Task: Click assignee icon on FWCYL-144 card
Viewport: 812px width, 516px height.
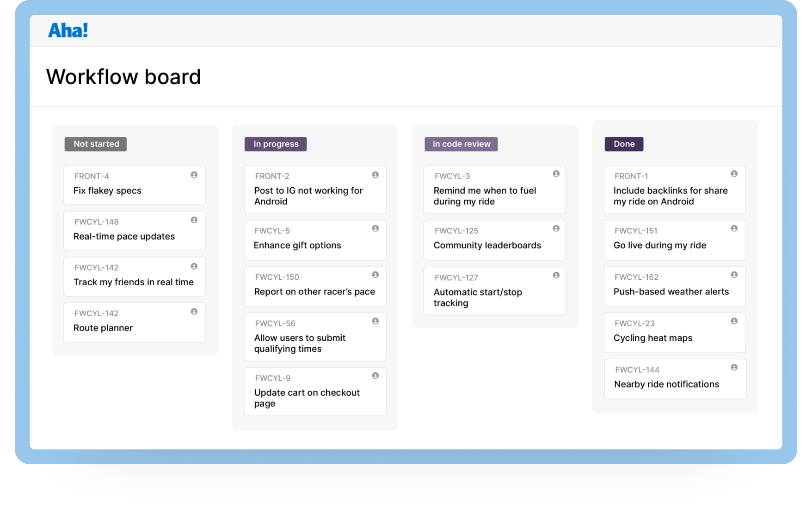Action: tap(734, 368)
